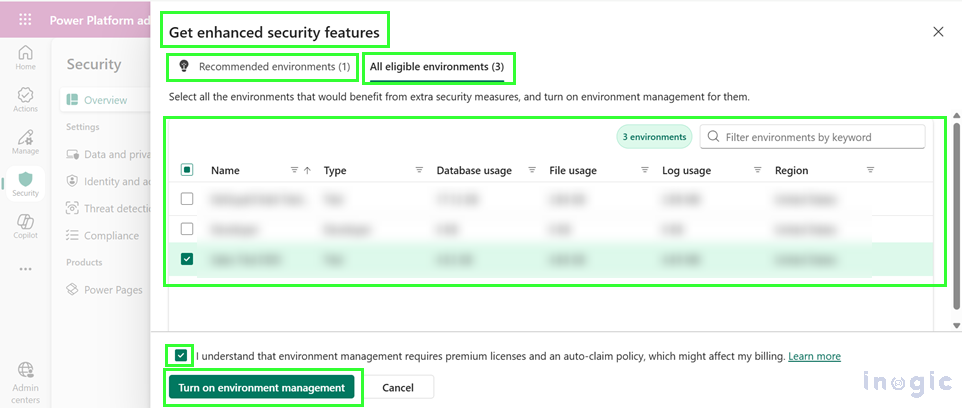This screenshot has width=962, height=408.
Task: Click the more options ellipsis in sidebar
Action: 25,269
